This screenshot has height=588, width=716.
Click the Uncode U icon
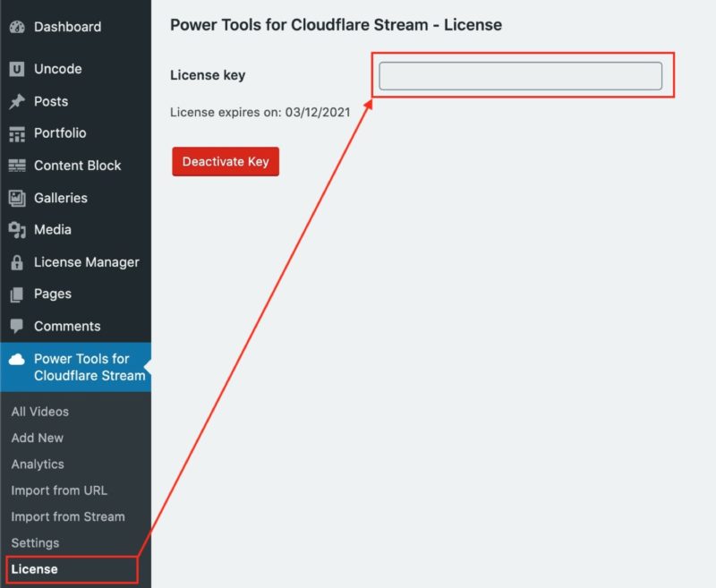(x=17, y=69)
